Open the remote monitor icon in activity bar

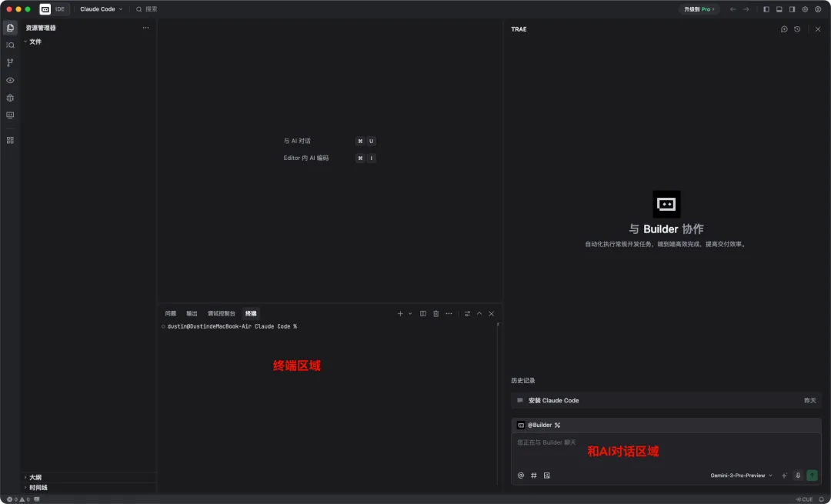point(10,115)
